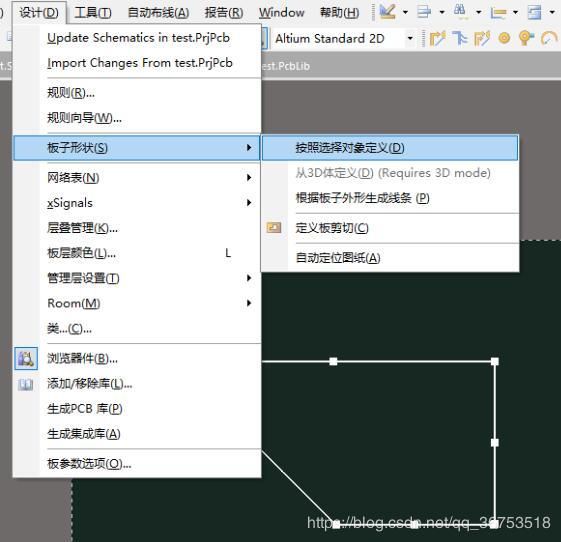Open the Altium Standard 2D view dropdown

[410, 38]
